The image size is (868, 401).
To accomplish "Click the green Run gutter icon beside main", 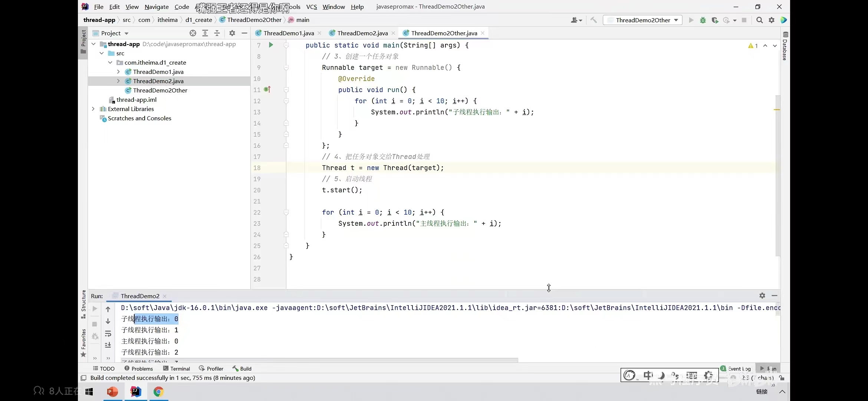I will pyautogui.click(x=271, y=45).
